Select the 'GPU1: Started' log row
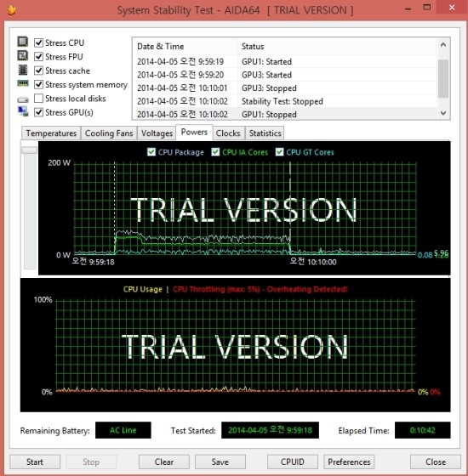The height and width of the screenshot is (476, 468). click(285, 61)
